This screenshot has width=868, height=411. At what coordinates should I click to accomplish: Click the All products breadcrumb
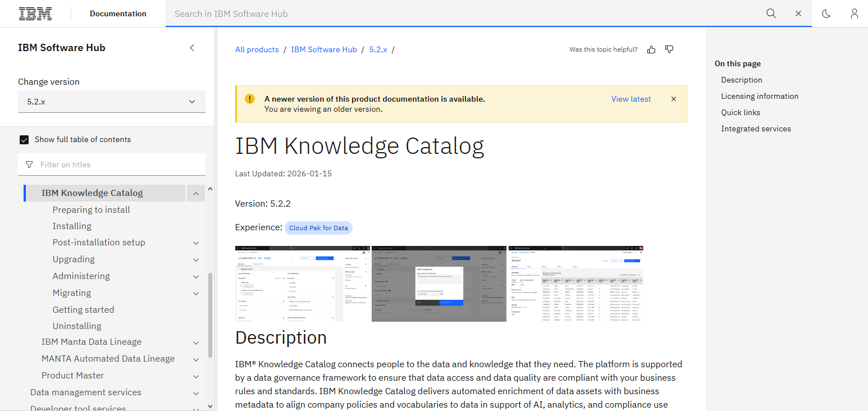(x=257, y=49)
